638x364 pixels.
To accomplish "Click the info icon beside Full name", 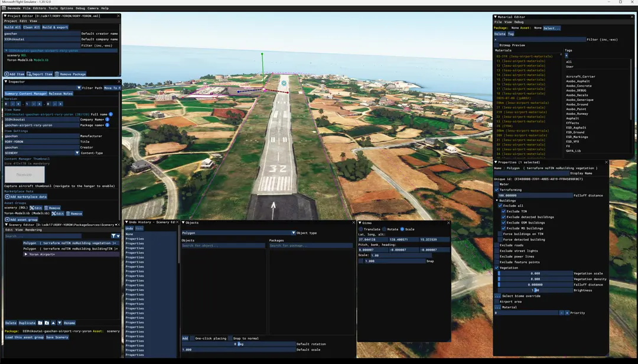I will (x=110, y=114).
